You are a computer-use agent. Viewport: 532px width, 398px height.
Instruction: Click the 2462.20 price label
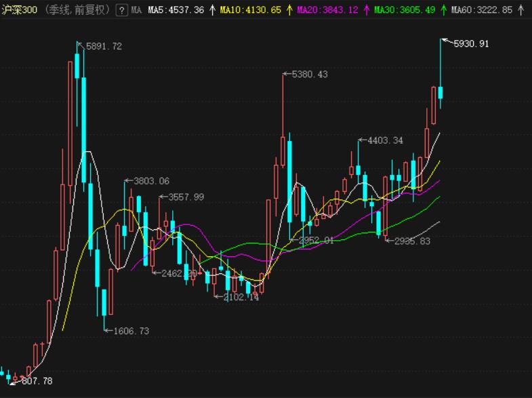coord(179,273)
